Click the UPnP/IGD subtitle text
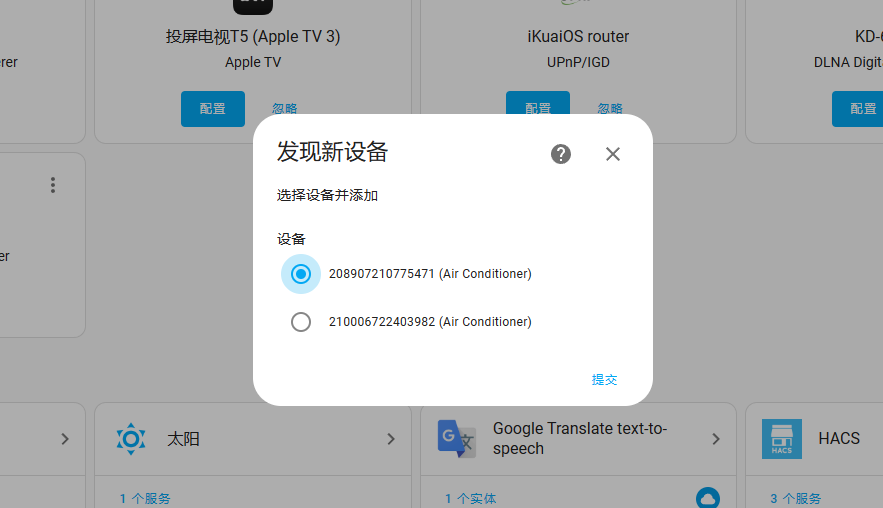 pyautogui.click(x=578, y=62)
